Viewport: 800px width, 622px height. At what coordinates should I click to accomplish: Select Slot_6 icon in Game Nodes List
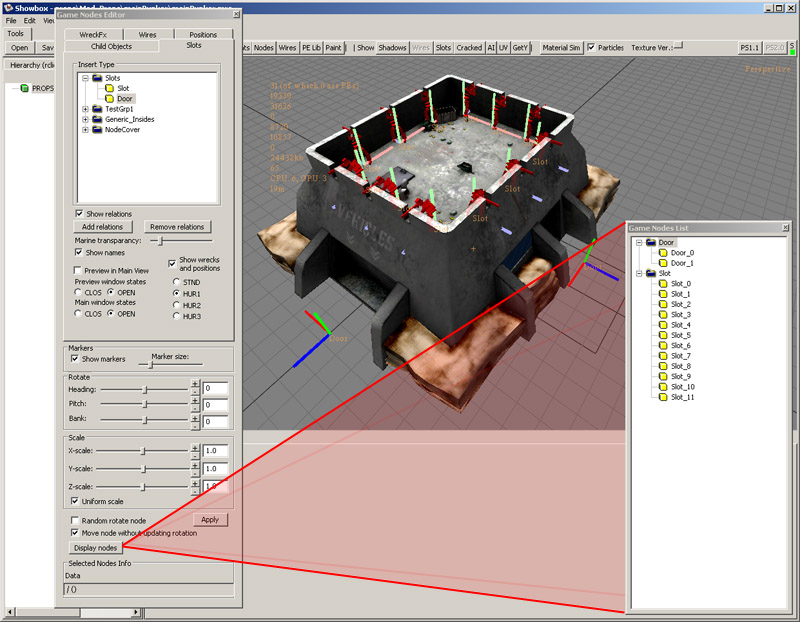point(663,345)
